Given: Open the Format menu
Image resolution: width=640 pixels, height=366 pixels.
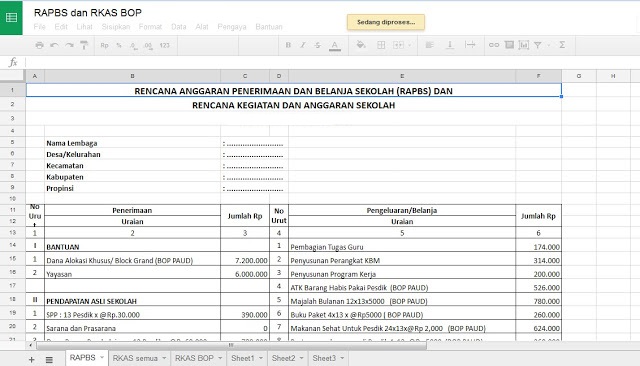Looking at the screenshot, I should point(150,27).
